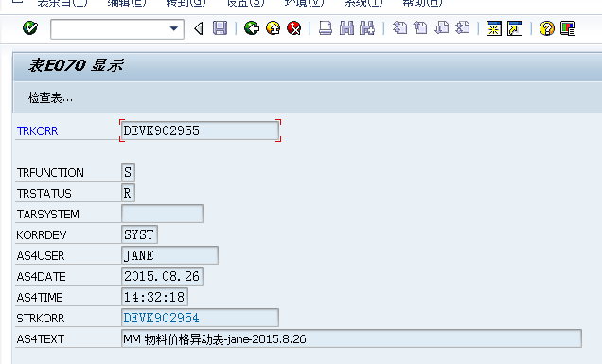Screen dimensions: 602x364
Task: Click the STRKORR label
Action: coord(41,319)
